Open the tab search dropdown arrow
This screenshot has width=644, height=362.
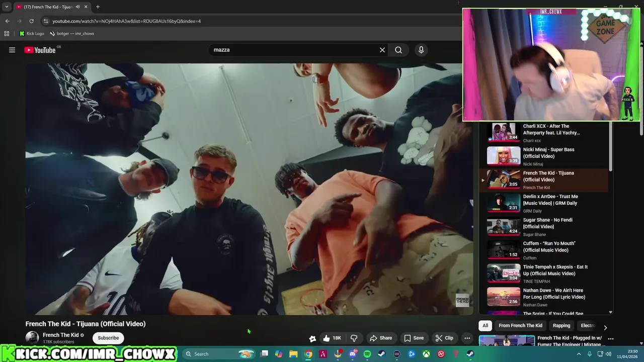point(7,7)
